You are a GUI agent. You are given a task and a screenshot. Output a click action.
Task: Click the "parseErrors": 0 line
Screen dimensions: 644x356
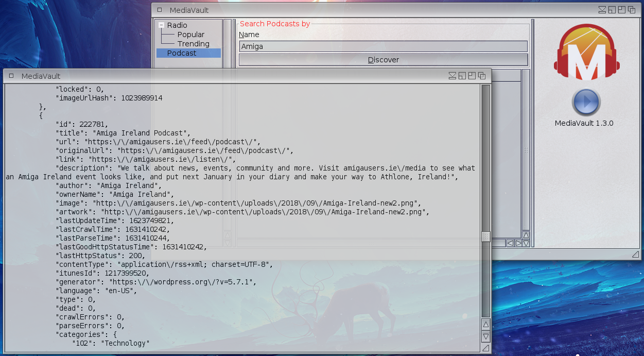click(90, 326)
